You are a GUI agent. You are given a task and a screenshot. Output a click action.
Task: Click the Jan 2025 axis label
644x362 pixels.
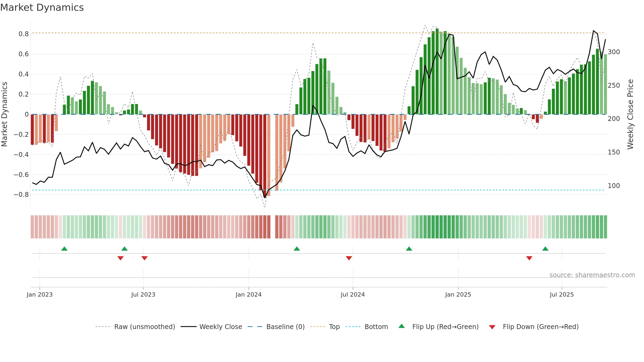pos(458,294)
